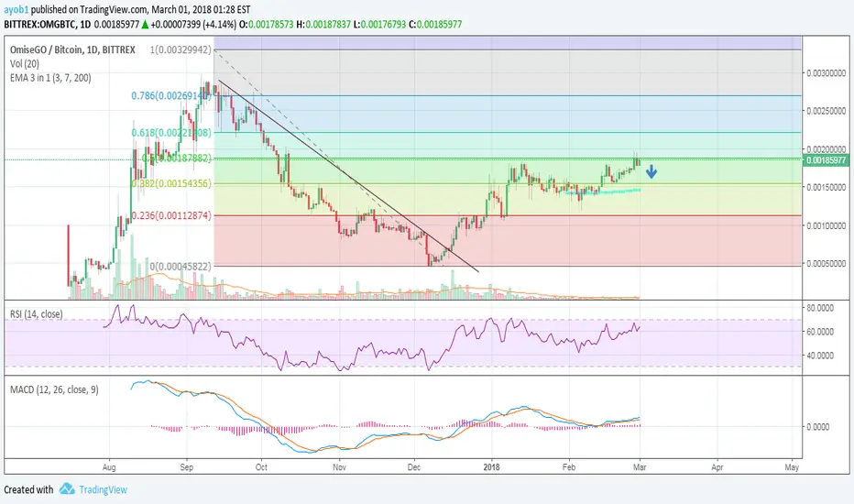This screenshot has height=504, width=854.
Task: Click the Mar date label on time axis
Action: pos(640,467)
